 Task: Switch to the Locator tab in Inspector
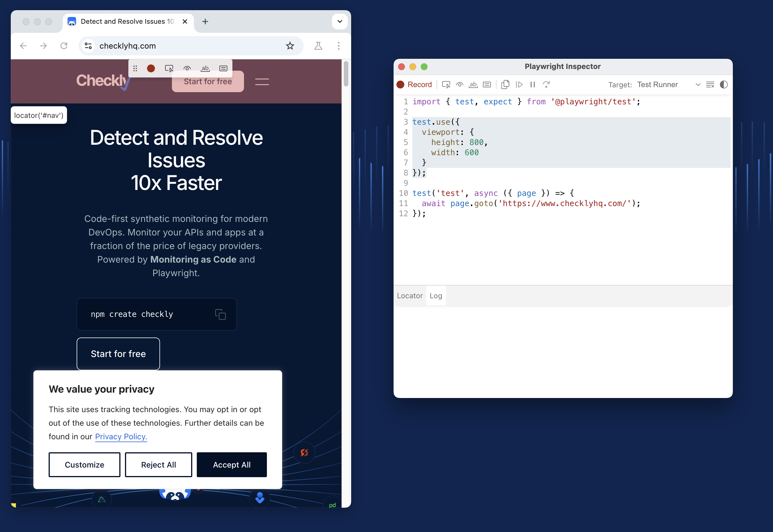click(409, 295)
